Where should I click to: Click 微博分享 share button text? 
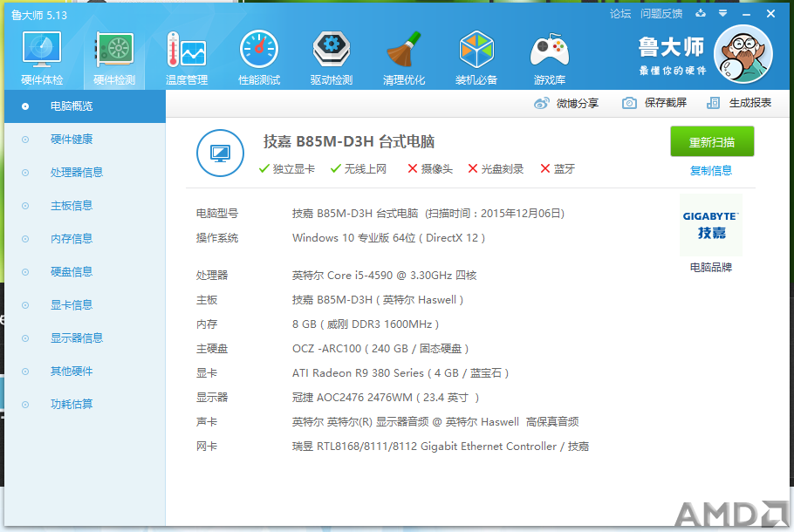[x=578, y=103]
